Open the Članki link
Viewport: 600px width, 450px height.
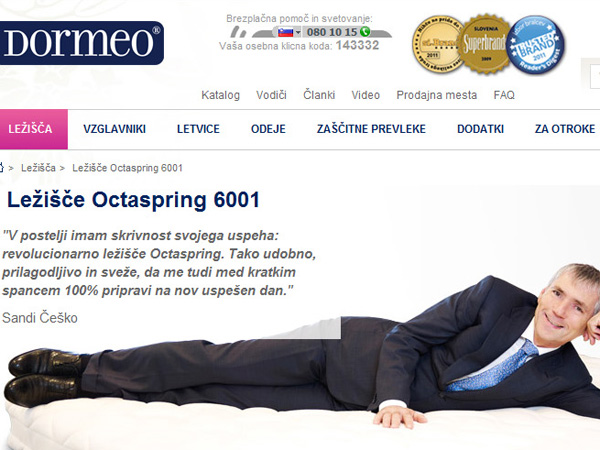click(x=319, y=95)
